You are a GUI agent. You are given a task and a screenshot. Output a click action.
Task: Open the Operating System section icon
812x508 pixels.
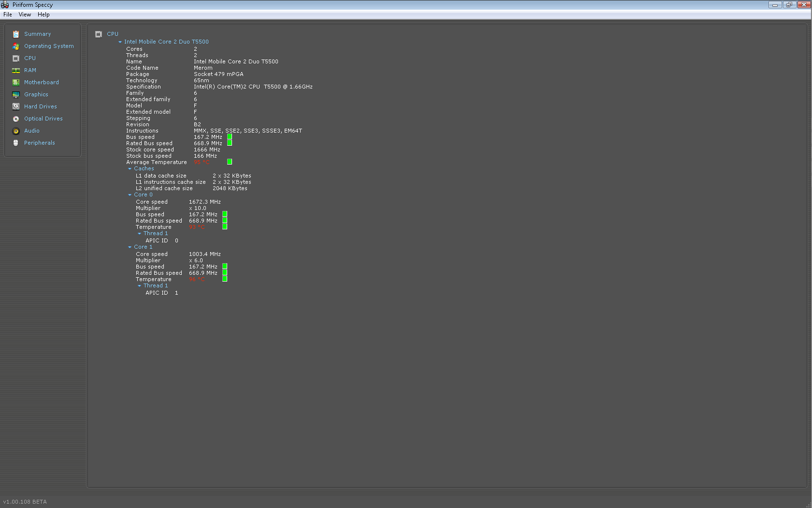(16, 46)
